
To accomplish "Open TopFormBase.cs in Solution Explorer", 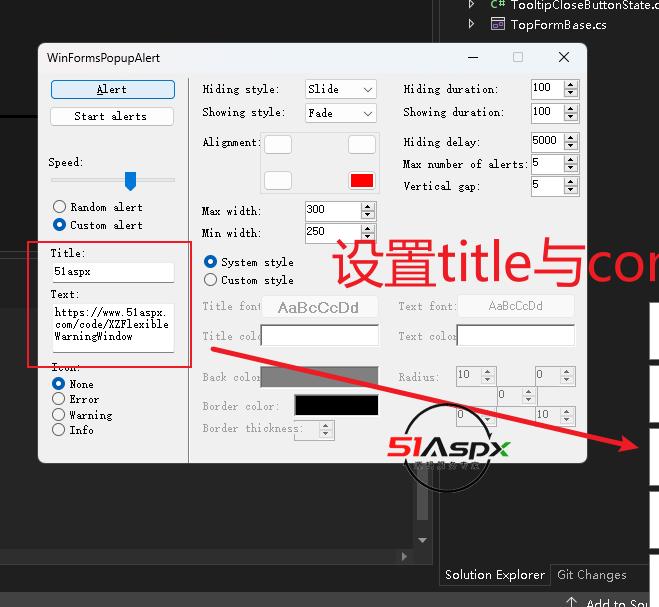I will pyautogui.click(x=559, y=25).
